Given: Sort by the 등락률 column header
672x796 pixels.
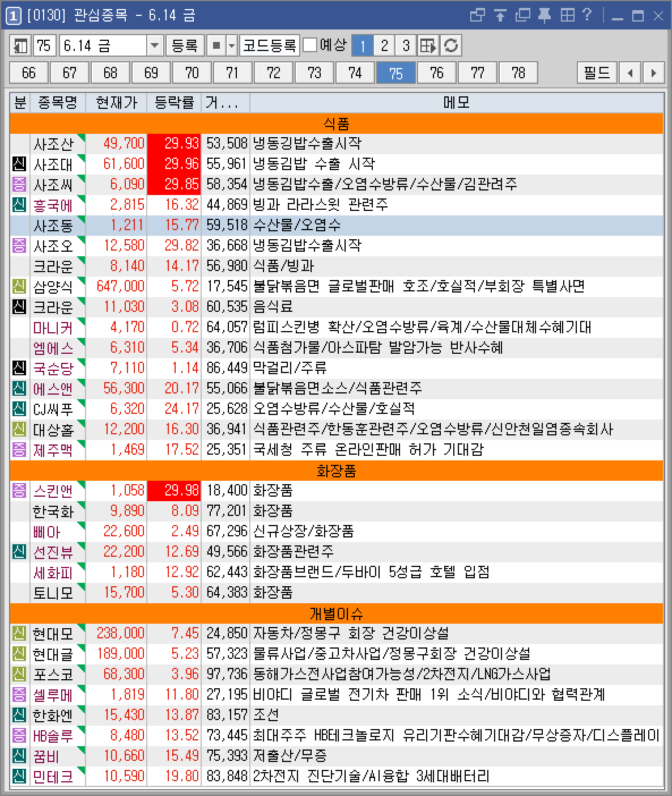Looking at the screenshot, I should pos(174,103).
